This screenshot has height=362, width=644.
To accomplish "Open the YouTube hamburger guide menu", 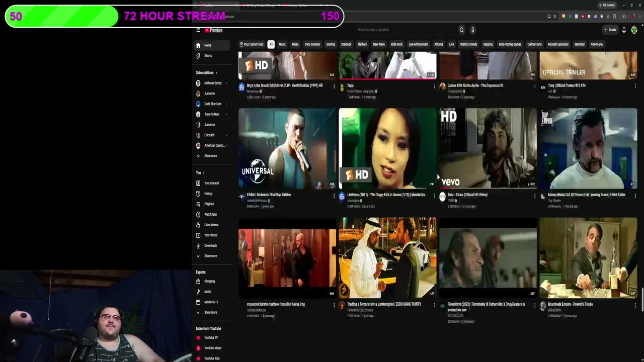I will 198,30.
